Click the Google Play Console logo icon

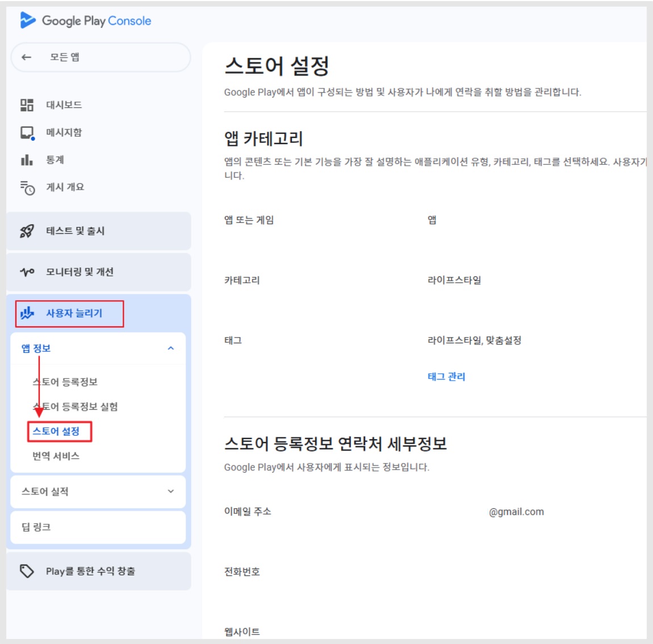(27, 20)
